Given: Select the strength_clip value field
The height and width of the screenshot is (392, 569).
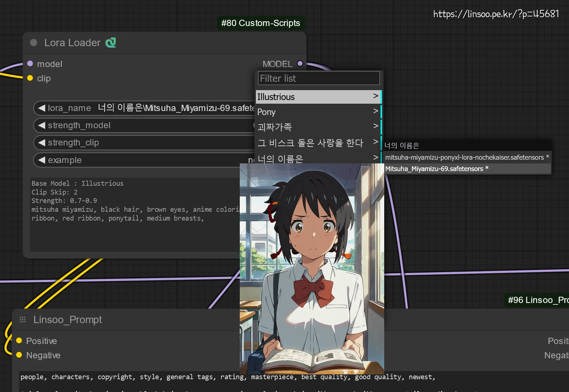Looking at the screenshot, I should (x=144, y=143).
